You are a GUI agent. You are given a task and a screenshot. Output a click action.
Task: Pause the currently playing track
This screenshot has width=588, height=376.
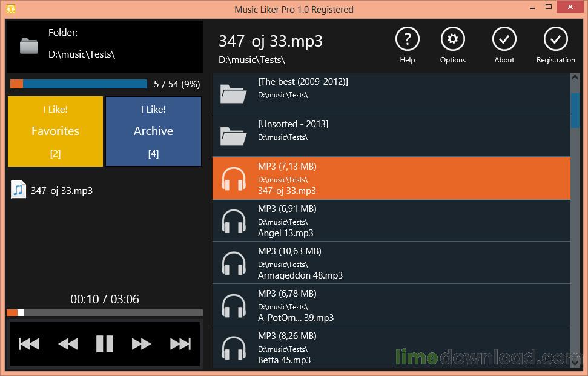point(104,344)
